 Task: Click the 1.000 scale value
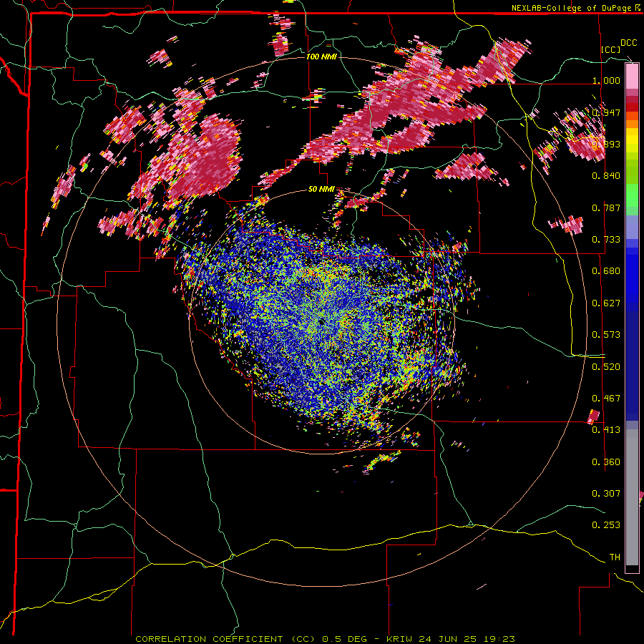(x=606, y=80)
